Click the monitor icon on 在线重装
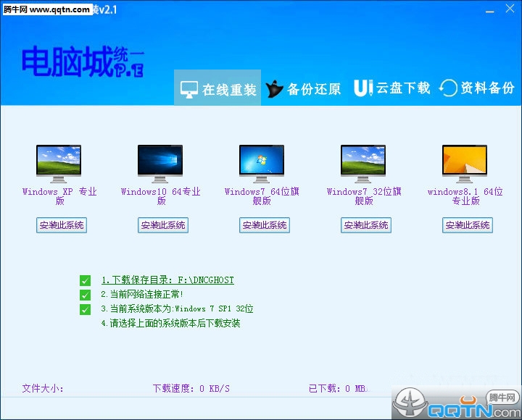The height and width of the screenshot is (420, 522). [189, 90]
